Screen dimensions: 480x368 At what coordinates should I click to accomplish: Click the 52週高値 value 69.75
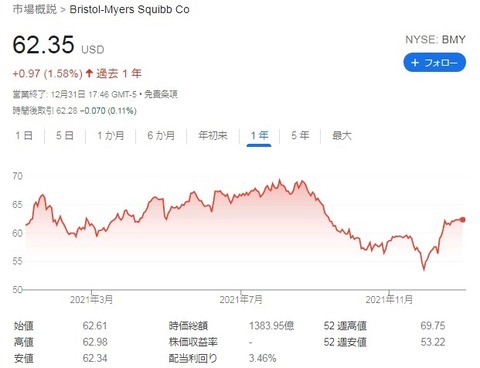[433, 326]
